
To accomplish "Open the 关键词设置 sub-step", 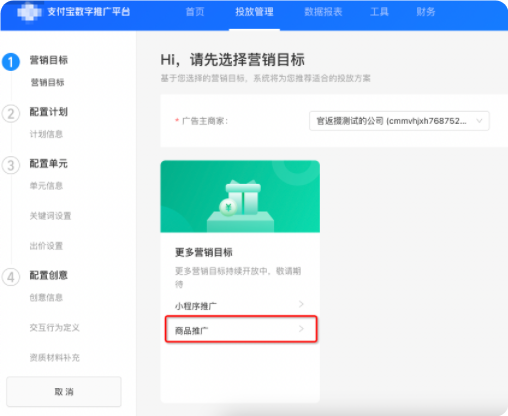I will (x=50, y=216).
